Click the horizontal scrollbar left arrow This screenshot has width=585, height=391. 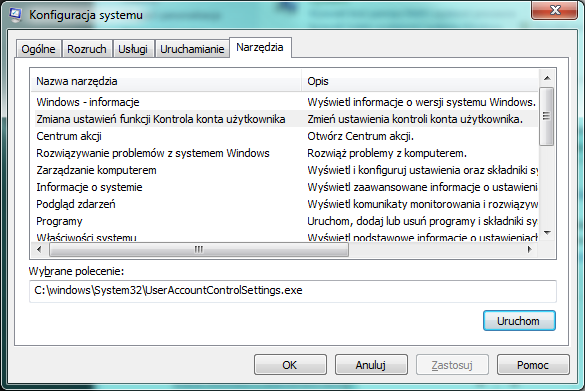point(40,249)
